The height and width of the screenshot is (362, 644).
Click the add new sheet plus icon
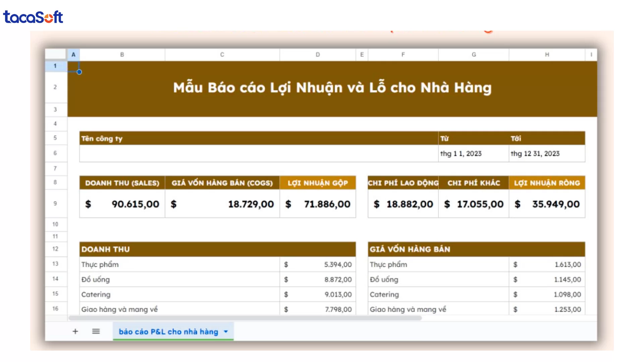75,331
